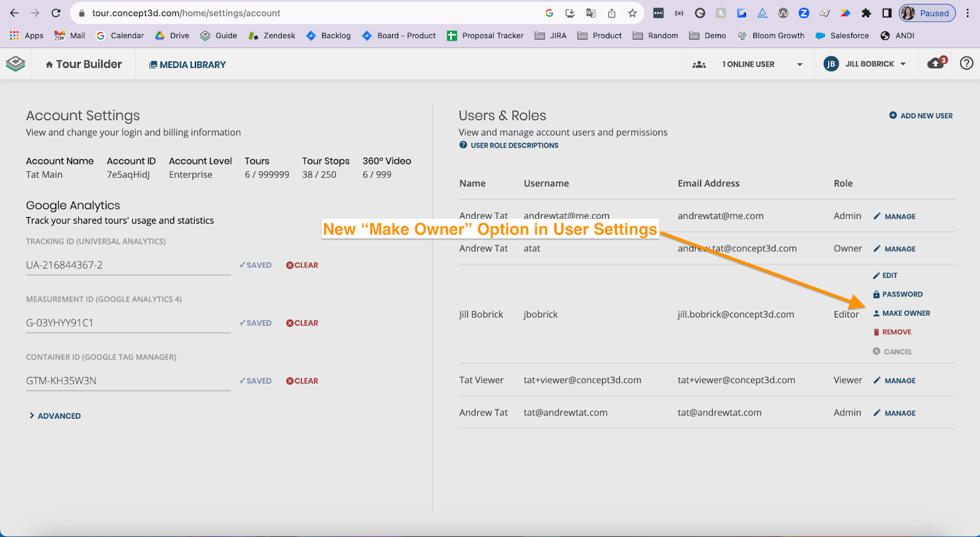Click the Paused profile button
The image size is (980, 537).
click(x=927, y=13)
